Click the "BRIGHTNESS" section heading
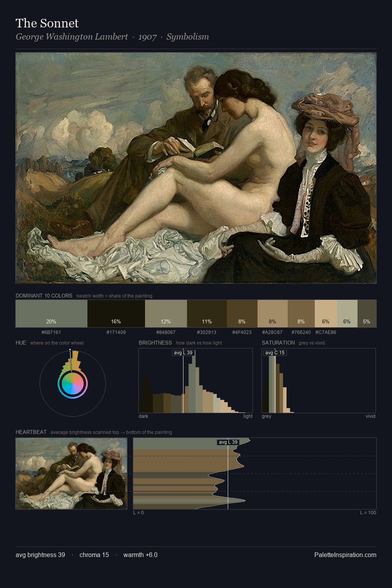 coord(155,343)
